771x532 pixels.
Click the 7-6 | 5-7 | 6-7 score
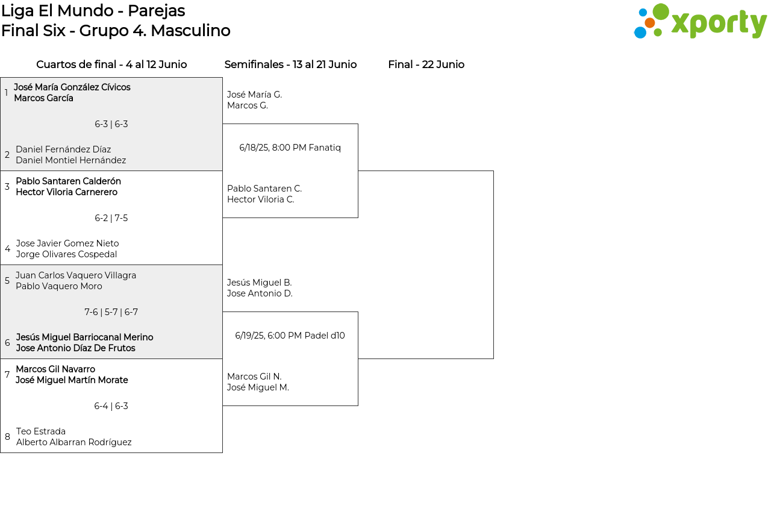111,312
